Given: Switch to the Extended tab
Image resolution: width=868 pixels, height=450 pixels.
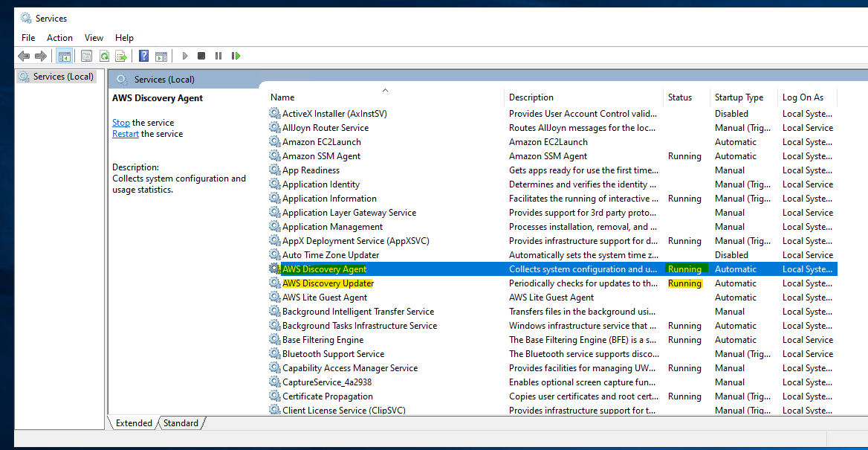Looking at the screenshot, I should coord(134,422).
